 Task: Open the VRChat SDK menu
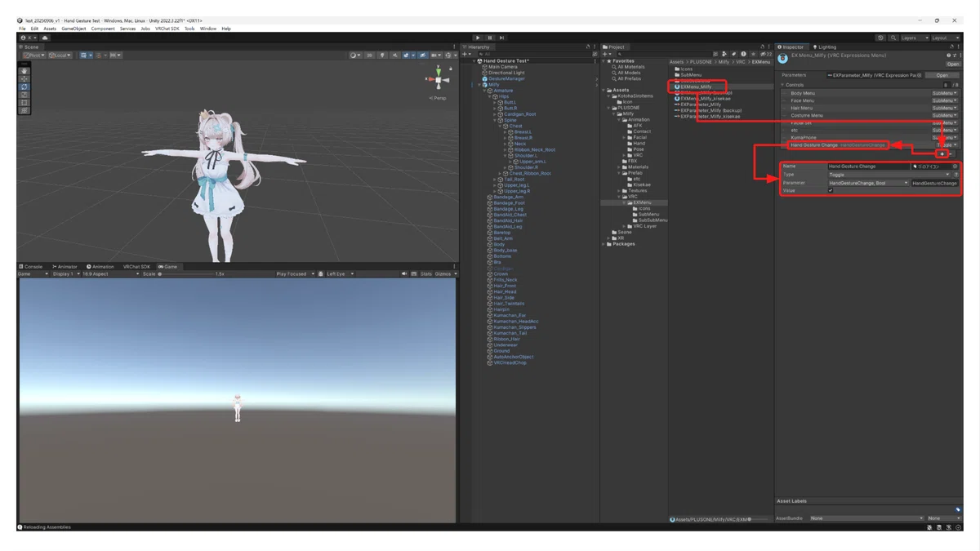(167, 29)
